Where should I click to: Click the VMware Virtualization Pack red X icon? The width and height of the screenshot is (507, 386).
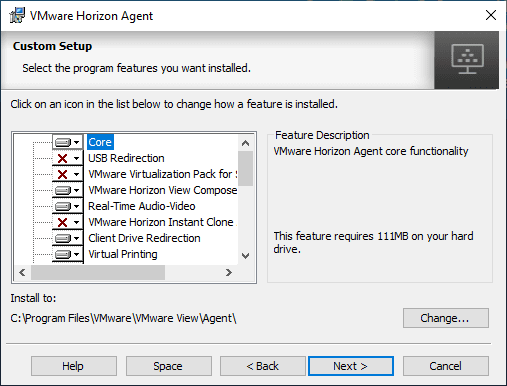pyautogui.click(x=63, y=174)
